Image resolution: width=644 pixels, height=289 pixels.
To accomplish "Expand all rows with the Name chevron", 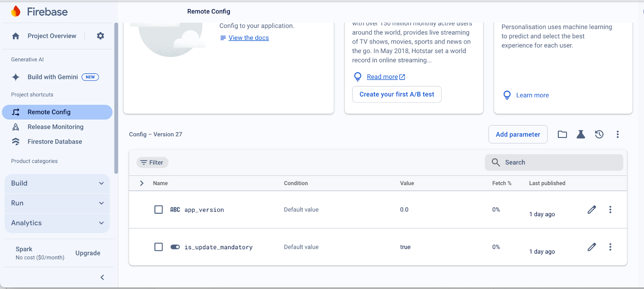I will coord(142,183).
